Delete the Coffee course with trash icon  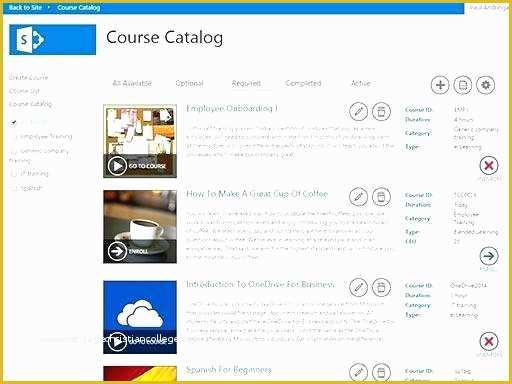click(x=381, y=197)
